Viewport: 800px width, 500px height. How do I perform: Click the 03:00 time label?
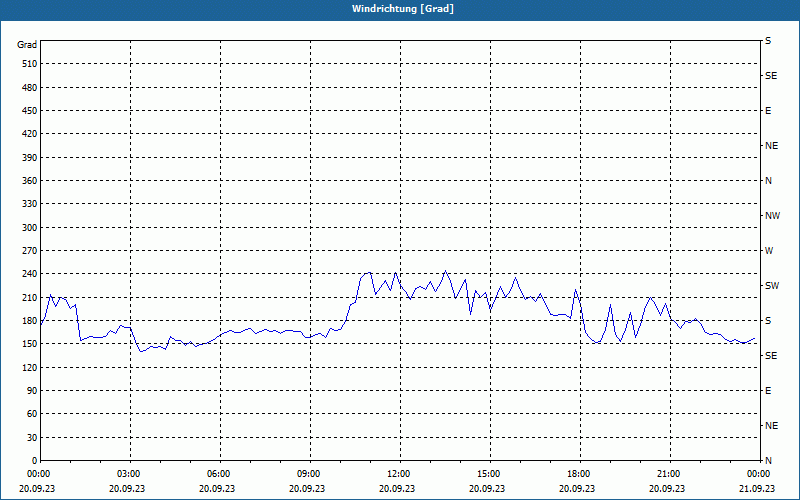click(130, 474)
